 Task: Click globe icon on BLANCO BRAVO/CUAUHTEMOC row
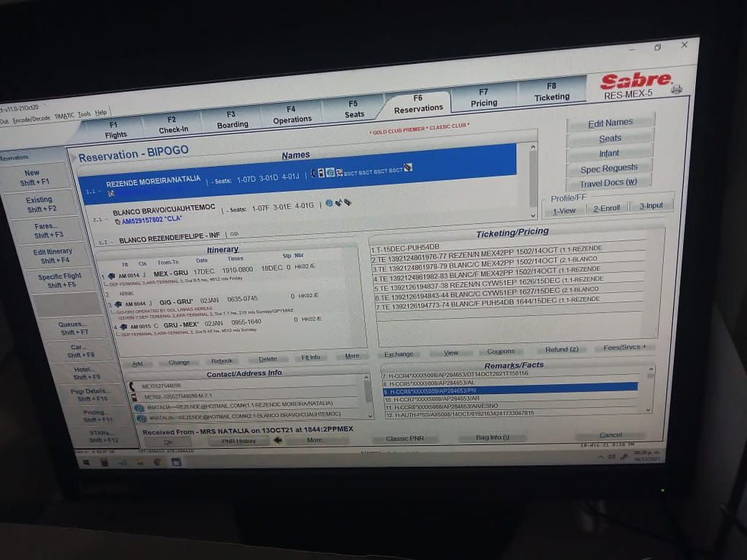[x=329, y=203]
